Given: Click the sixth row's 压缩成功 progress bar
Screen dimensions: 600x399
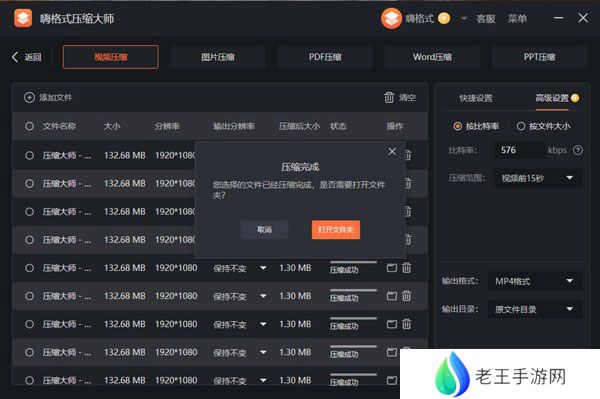Looking at the screenshot, I should click(x=354, y=290).
